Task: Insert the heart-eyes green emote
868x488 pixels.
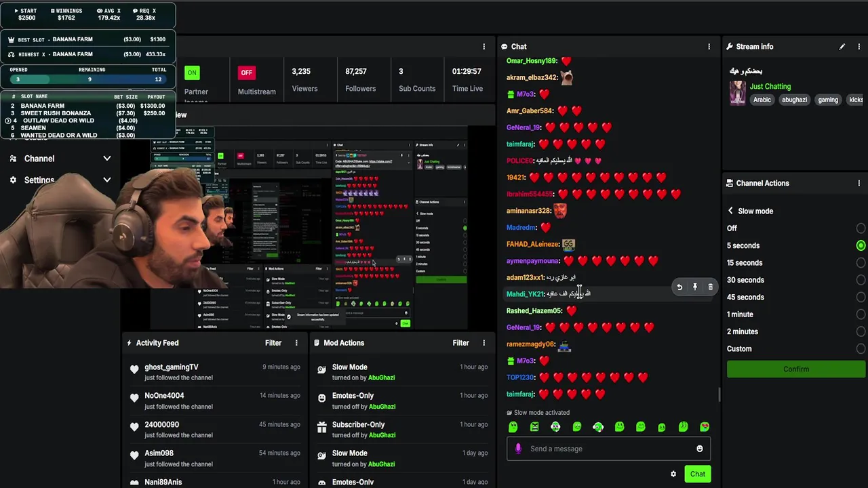Action: [705, 427]
